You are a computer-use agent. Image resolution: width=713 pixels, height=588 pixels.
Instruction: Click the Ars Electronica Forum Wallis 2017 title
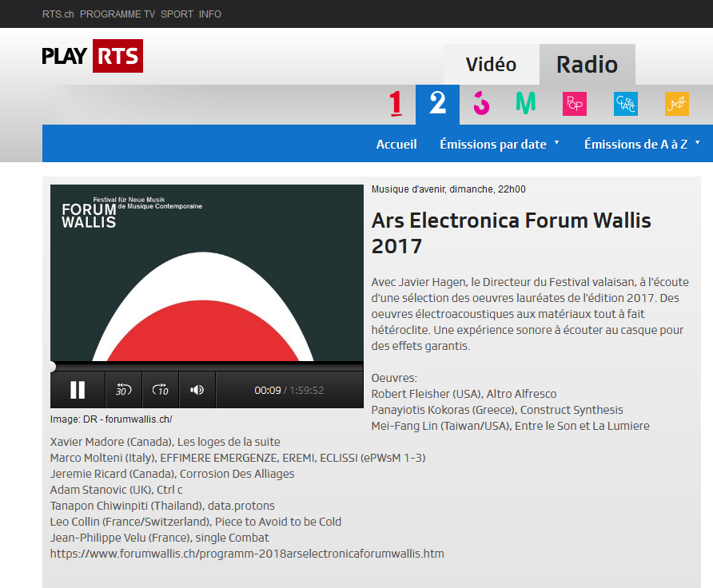511,233
